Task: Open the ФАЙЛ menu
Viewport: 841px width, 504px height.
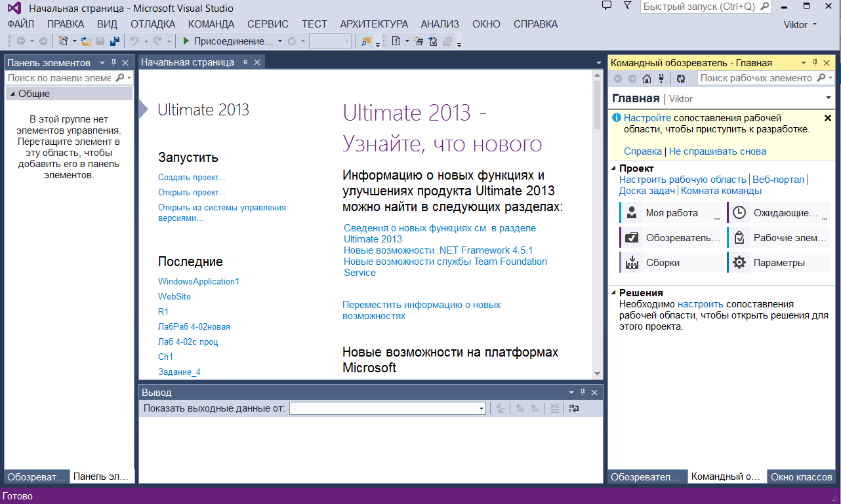Action: (x=21, y=24)
